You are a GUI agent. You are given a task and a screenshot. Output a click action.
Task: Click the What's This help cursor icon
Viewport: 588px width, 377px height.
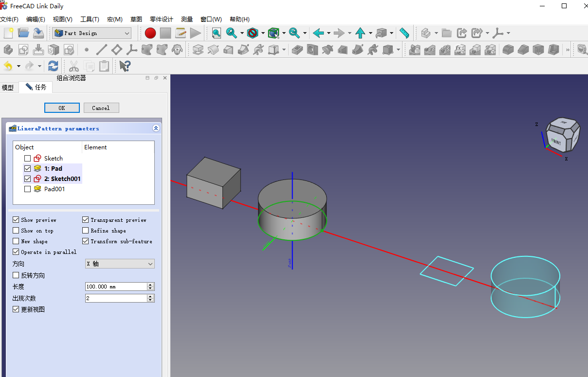125,66
